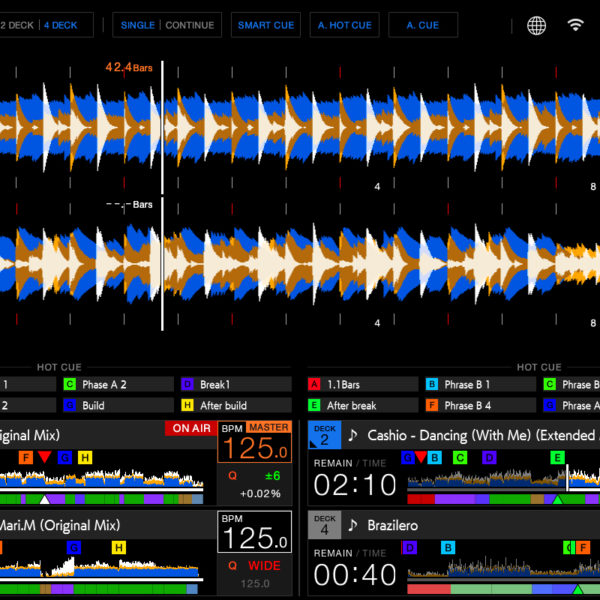Click the yellow H cue marker on ON AIR deck

pos(85,457)
